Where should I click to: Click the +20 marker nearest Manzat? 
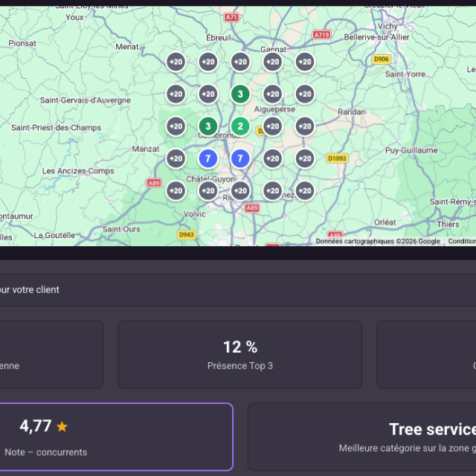tap(176, 158)
